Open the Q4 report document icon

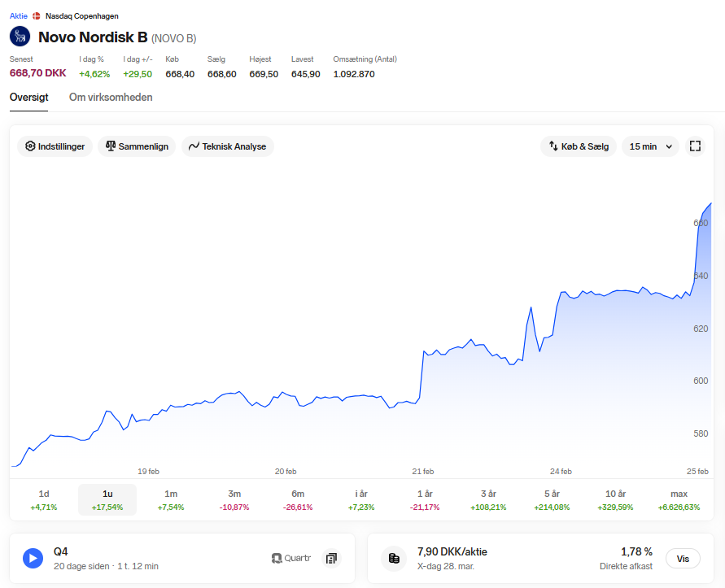[331, 559]
